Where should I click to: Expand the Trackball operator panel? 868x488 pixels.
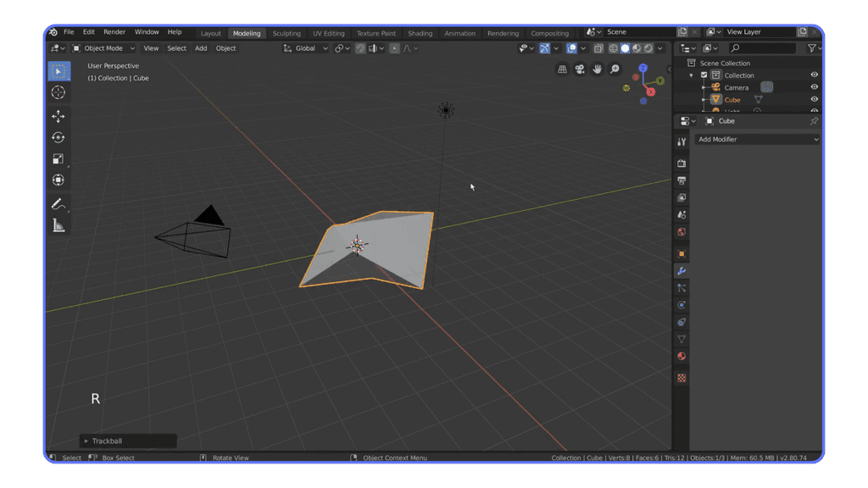point(87,441)
